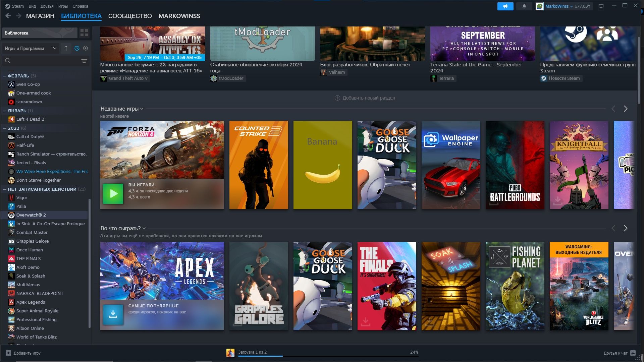Open the Игры menu

pyautogui.click(x=63, y=6)
